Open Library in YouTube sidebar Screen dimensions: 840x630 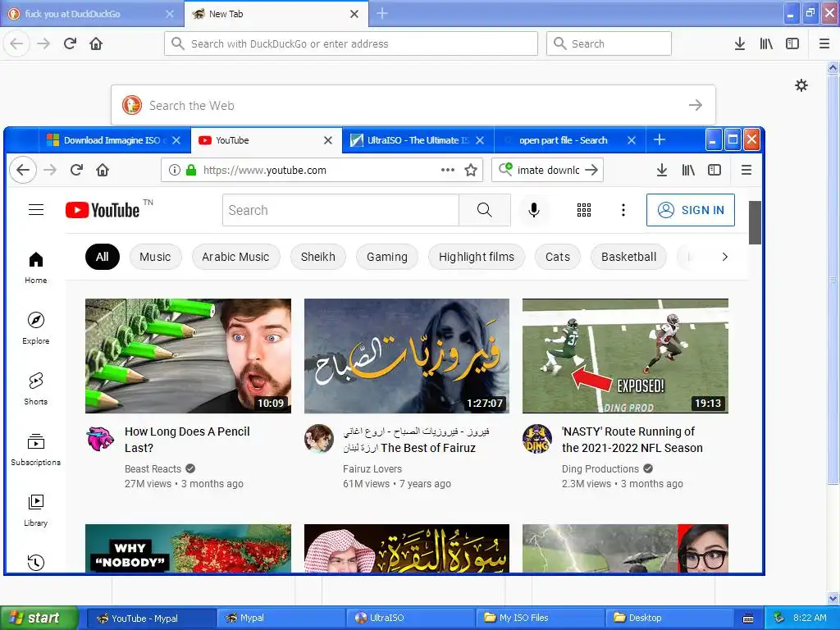pos(36,509)
